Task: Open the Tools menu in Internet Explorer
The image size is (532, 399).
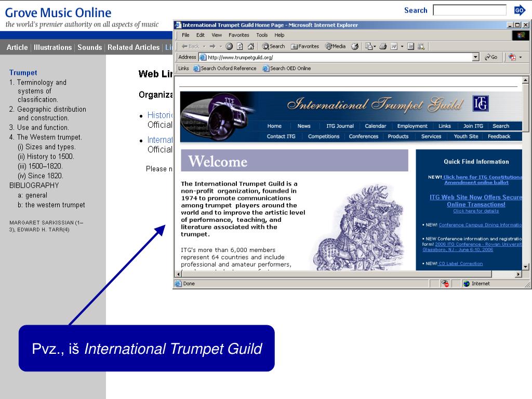Action: click(262, 35)
